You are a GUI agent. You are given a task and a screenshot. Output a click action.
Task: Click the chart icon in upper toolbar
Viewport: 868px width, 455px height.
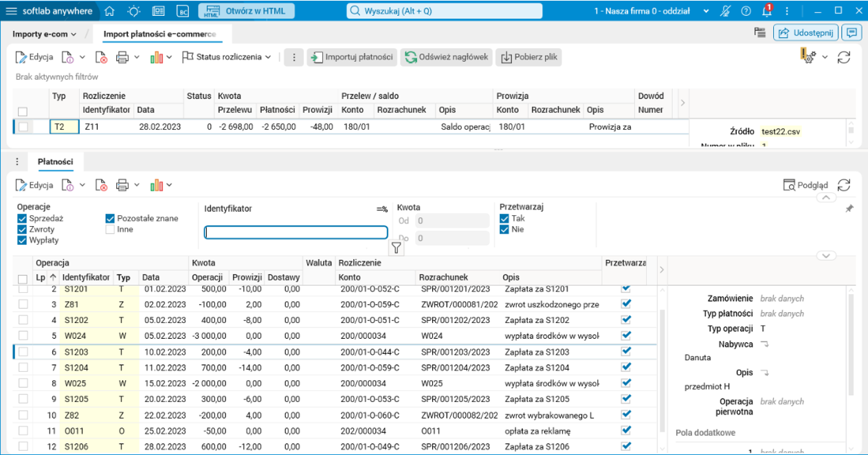[157, 57]
